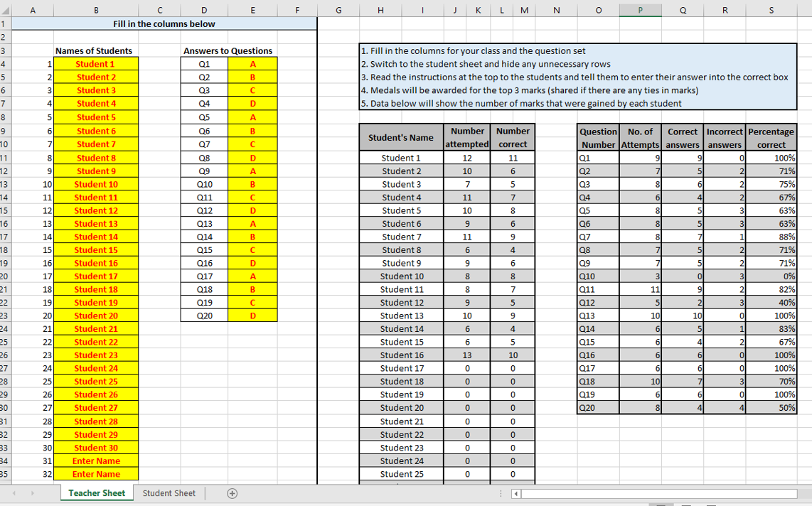
Task: Select the first Enter Name cell
Action: (97, 461)
